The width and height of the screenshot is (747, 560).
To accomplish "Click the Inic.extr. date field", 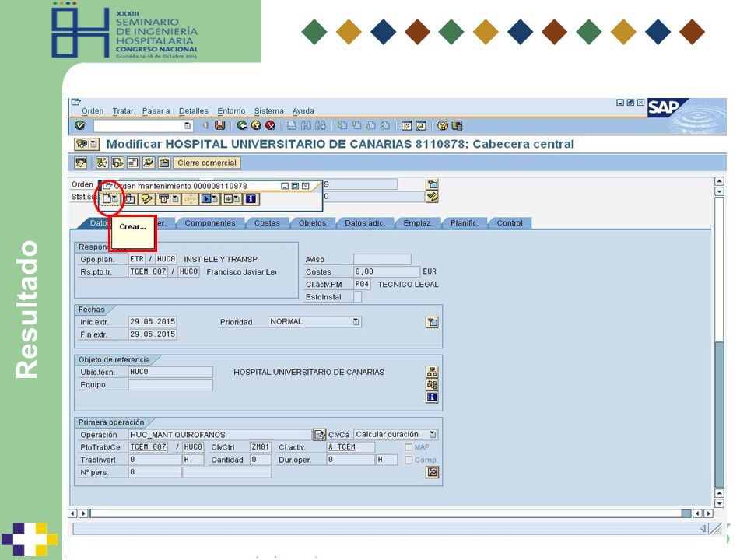I will point(153,322).
